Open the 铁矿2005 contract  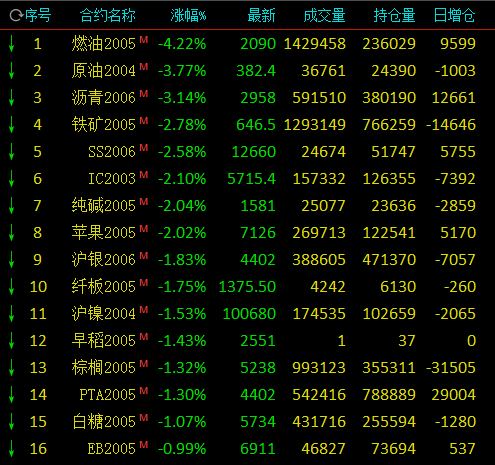[104, 125]
